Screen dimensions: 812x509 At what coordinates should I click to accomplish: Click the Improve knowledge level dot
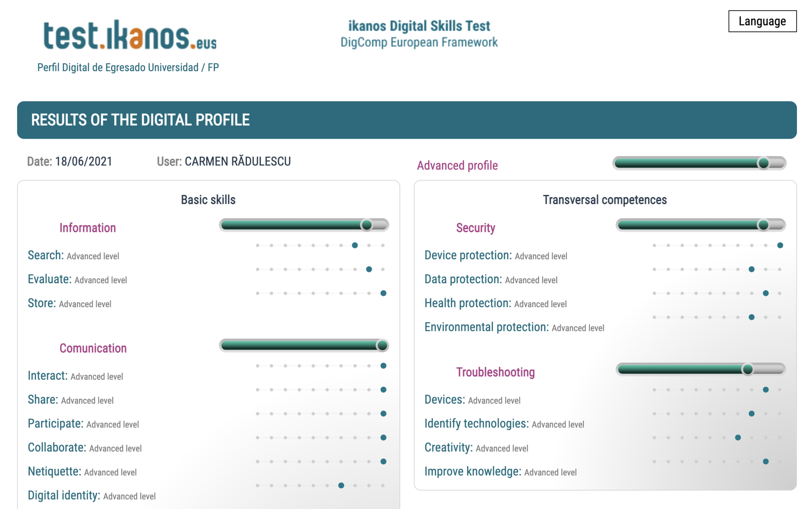pyautogui.click(x=766, y=461)
